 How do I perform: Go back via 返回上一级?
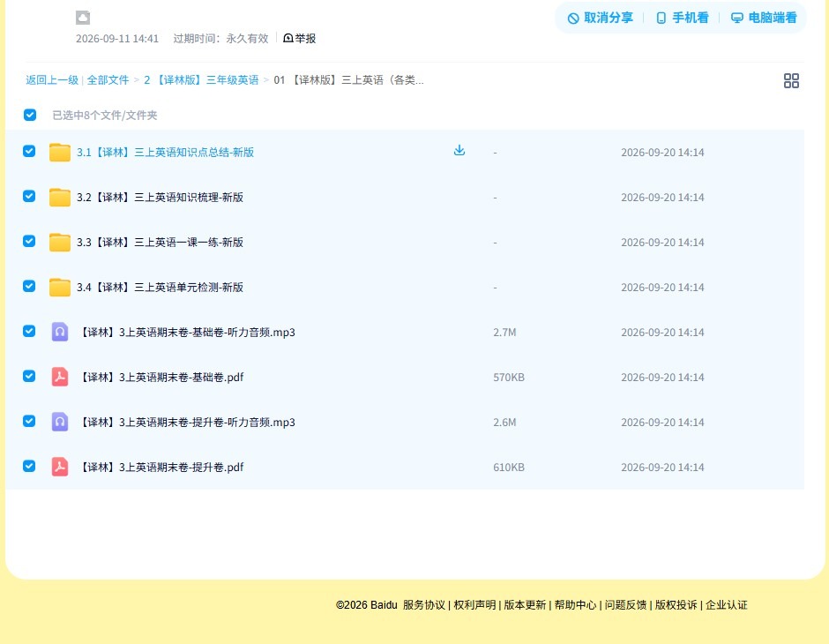point(52,80)
